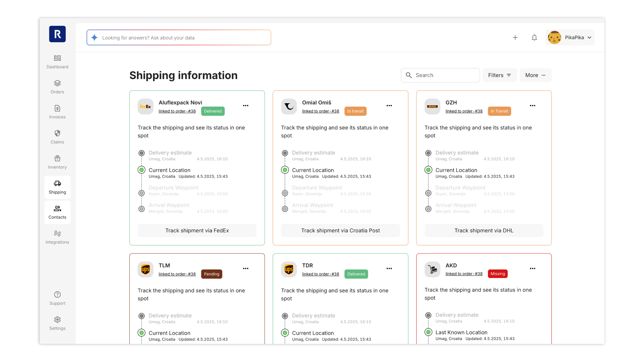Open TLM card three-dot menu
644x362 pixels.
coord(246,268)
